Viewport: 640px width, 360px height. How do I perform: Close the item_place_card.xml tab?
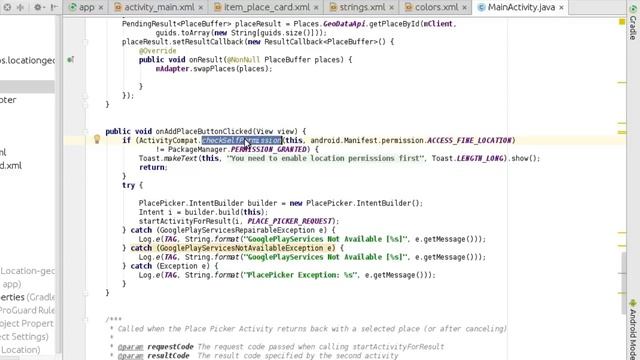[316, 7]
